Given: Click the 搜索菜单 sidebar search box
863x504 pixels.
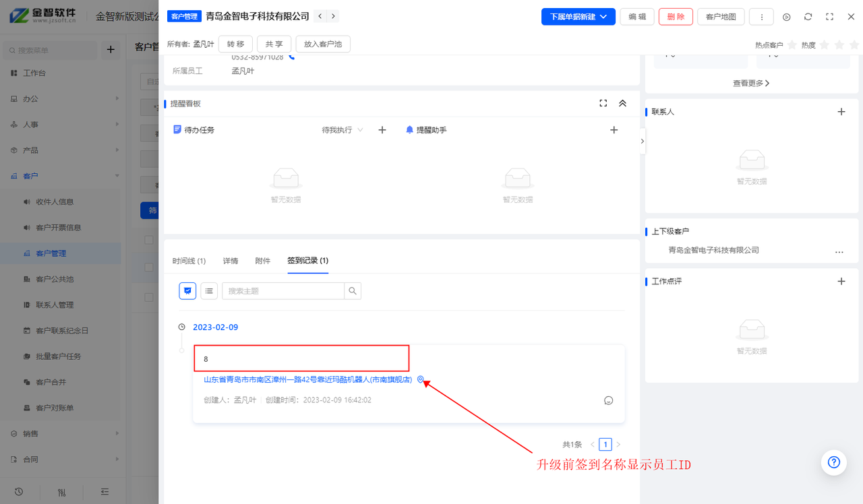Looking at the screenshot, I should [x=51, y=51].
